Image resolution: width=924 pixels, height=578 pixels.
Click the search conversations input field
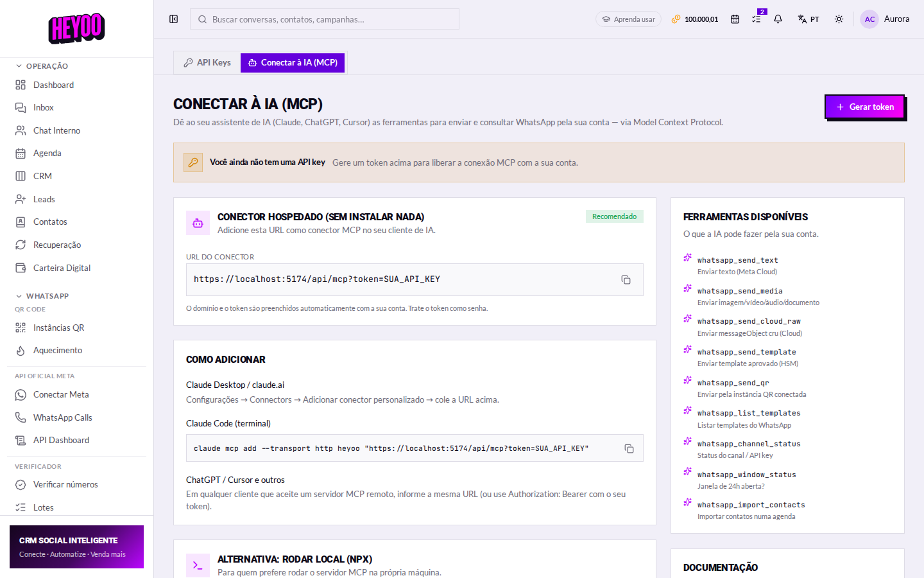[x=325, y=19]
